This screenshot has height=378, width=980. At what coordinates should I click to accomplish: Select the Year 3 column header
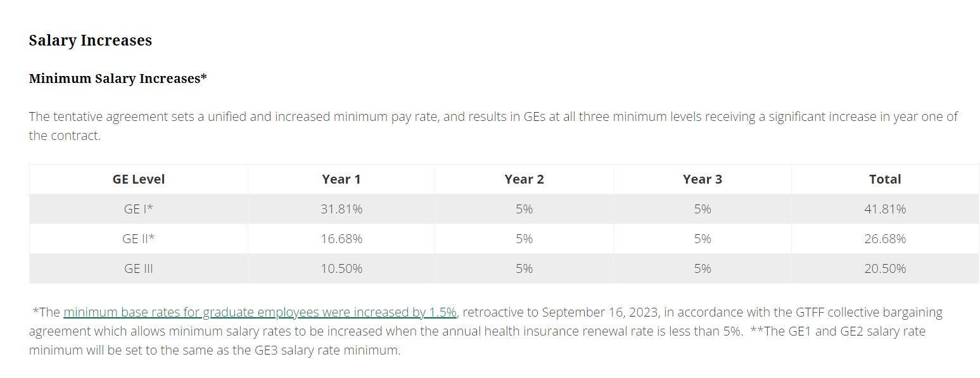click(703, 179)
